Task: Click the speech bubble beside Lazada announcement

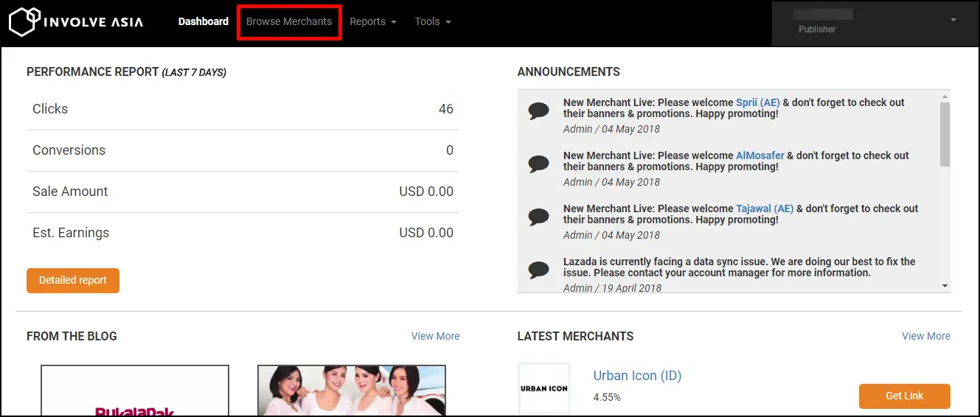Action: click(x=539, y=270)
